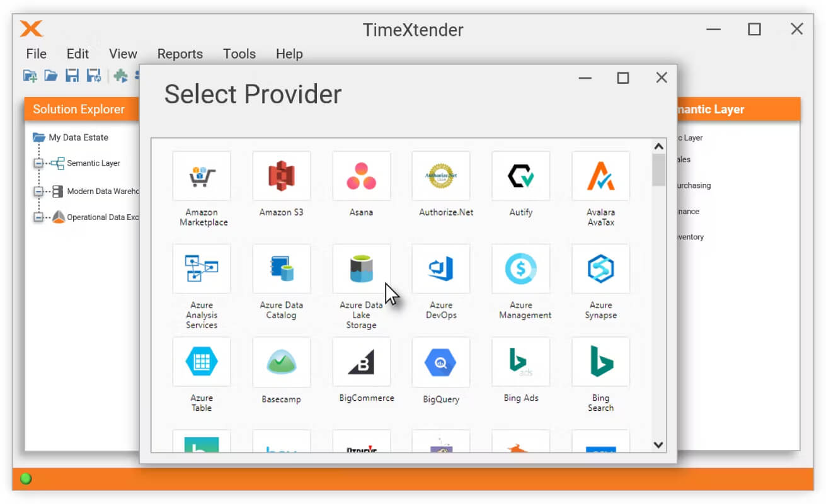Screen dimensions: 826x504
Task: Click the save disk toolbar icon
Action: pos(72,76)
